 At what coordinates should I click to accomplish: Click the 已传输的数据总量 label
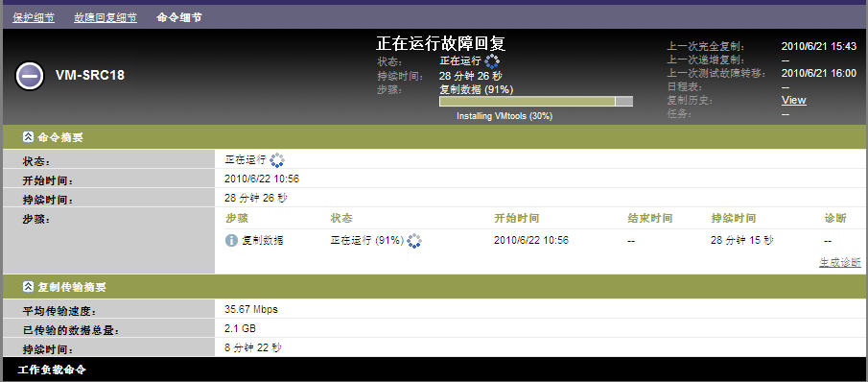[71, 331]
